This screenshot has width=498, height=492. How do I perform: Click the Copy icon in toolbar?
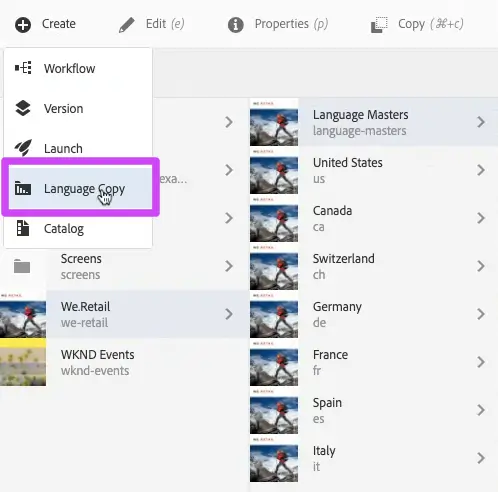[379, 25]
